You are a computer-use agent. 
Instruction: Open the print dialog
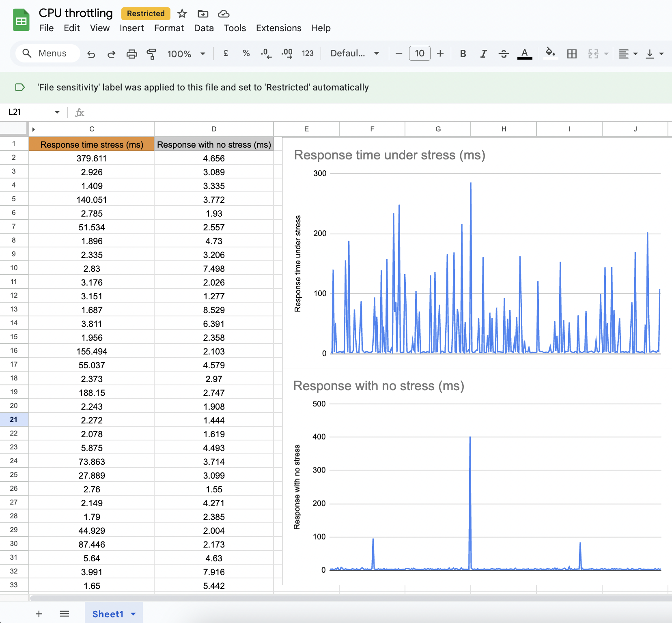click(x=131, y=53)
